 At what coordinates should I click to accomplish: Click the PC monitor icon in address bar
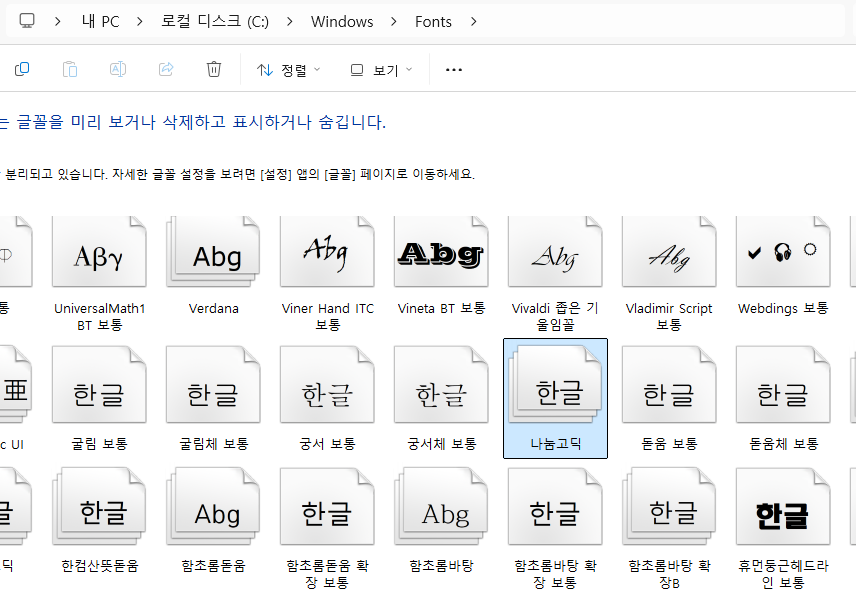[27, 21]
